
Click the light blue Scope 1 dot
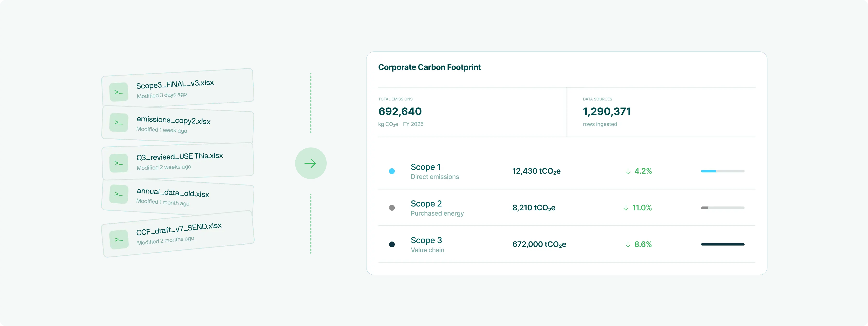point(392,171)
